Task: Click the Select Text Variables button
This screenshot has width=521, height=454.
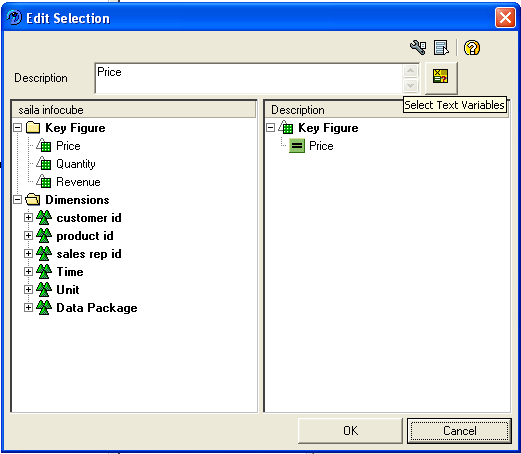Action: coord(441,78)
